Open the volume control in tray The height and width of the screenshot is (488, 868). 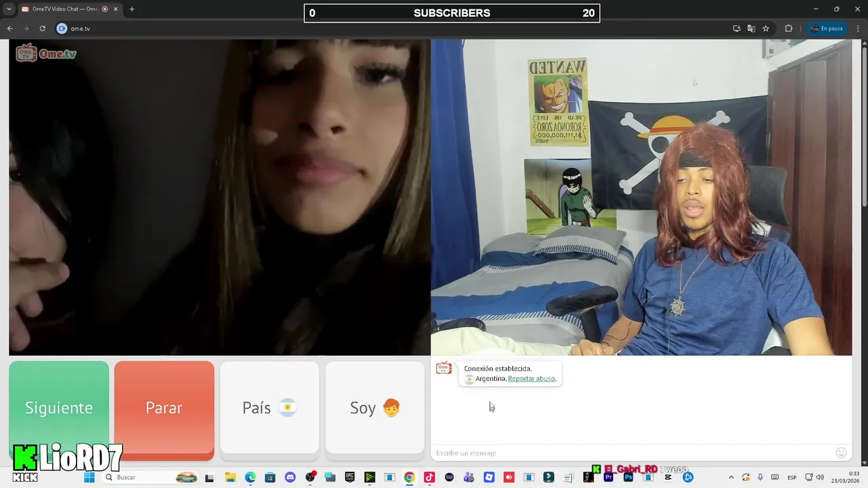click(820, 477)
